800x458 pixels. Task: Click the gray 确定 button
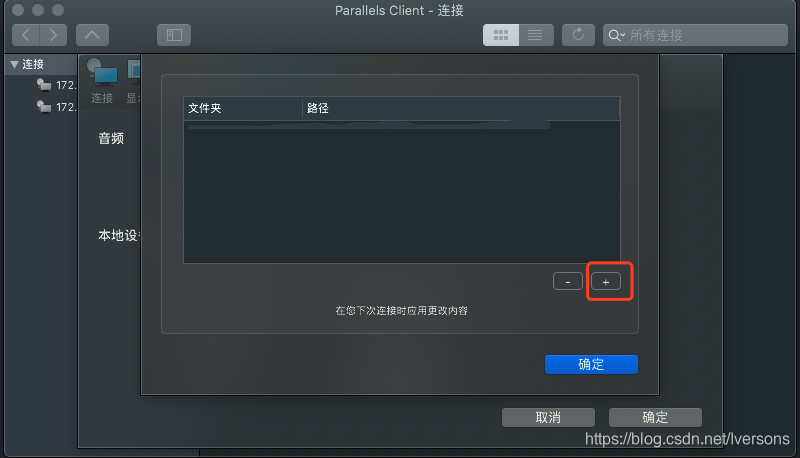(655, 417)
